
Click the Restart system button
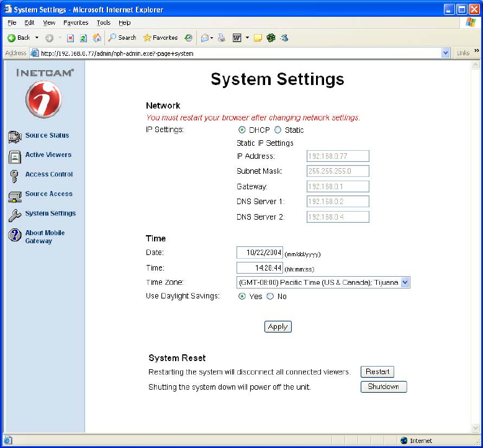tap(377, 372)
